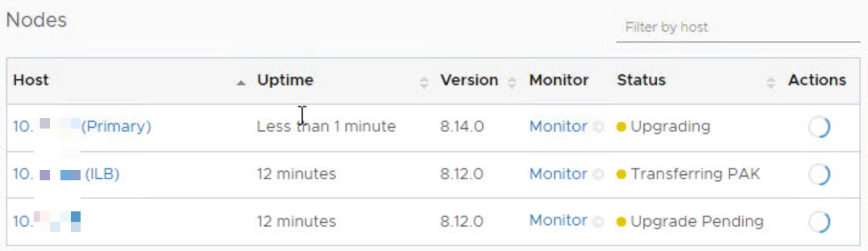This screenshot has width=868, height=251.
Task: Click the Actions column header
Action: (x=817, y=80)
